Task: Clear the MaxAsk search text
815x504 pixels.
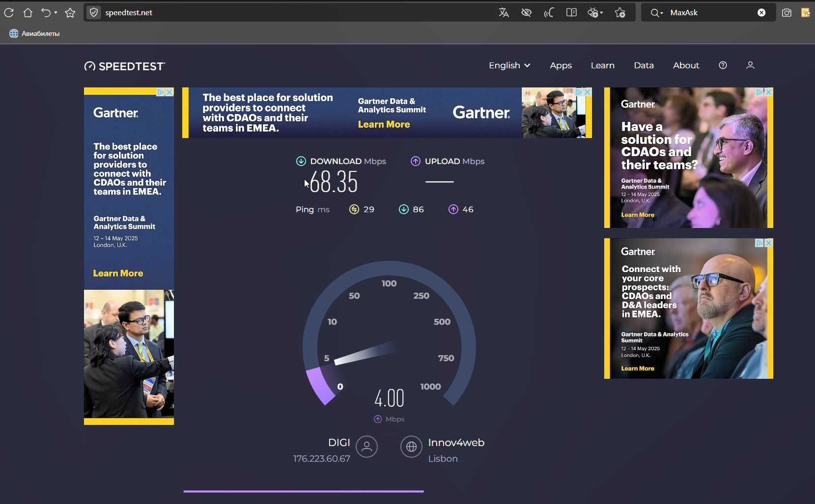Action: [x=761, y=13]
